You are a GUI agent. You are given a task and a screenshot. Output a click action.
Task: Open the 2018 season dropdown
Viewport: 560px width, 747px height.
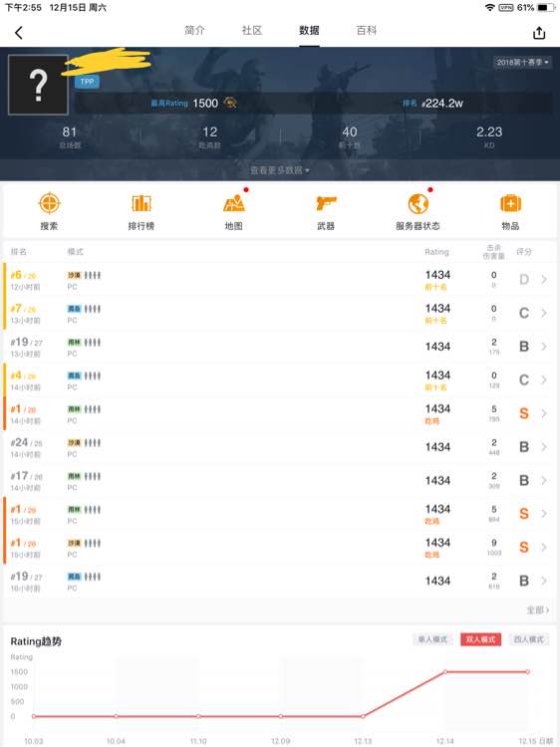point(522,62)
